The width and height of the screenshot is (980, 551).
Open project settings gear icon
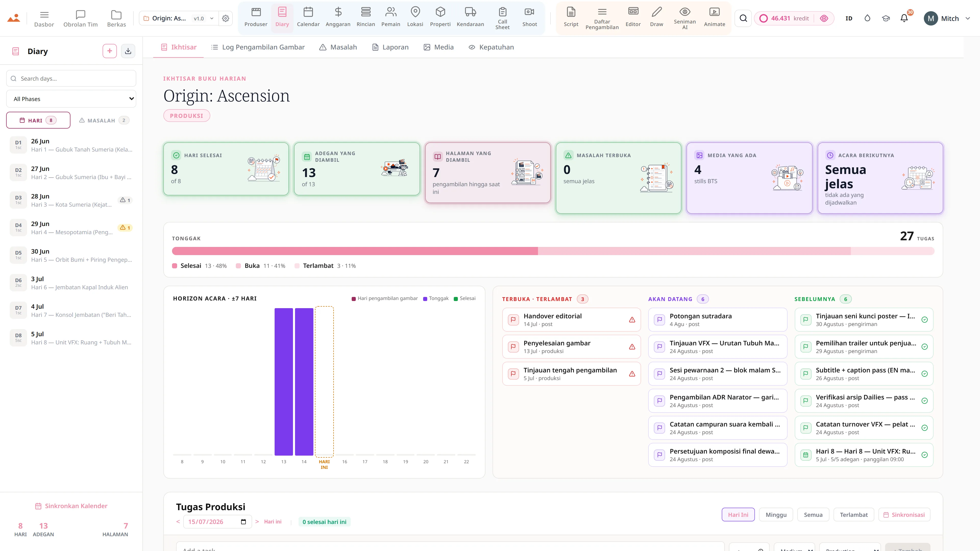[226, 18]
